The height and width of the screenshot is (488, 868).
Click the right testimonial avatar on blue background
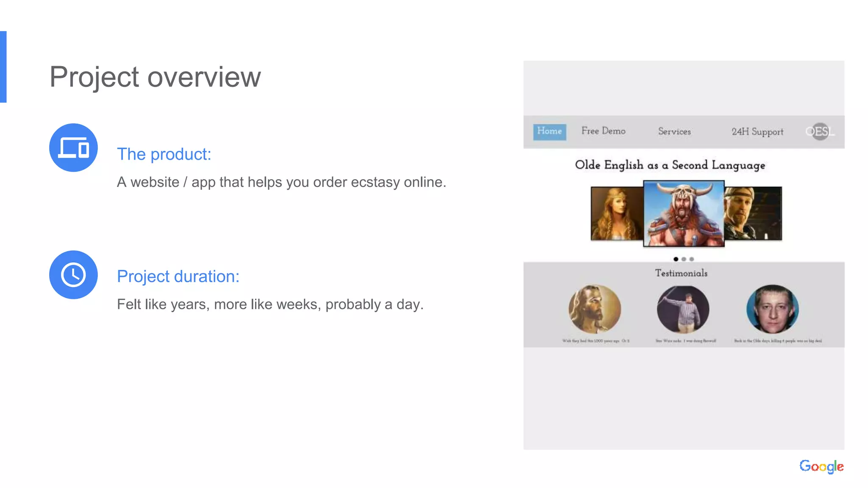coord(772,309)
